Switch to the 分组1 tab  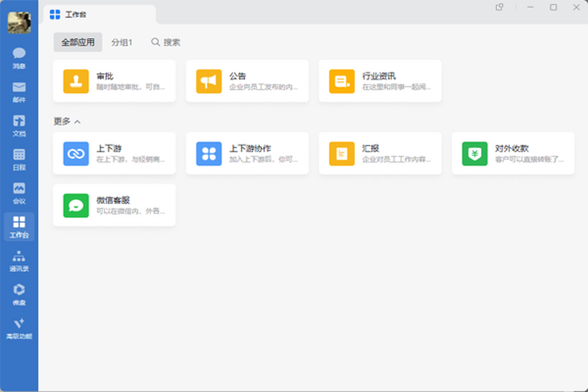click(x=122, y=42)
